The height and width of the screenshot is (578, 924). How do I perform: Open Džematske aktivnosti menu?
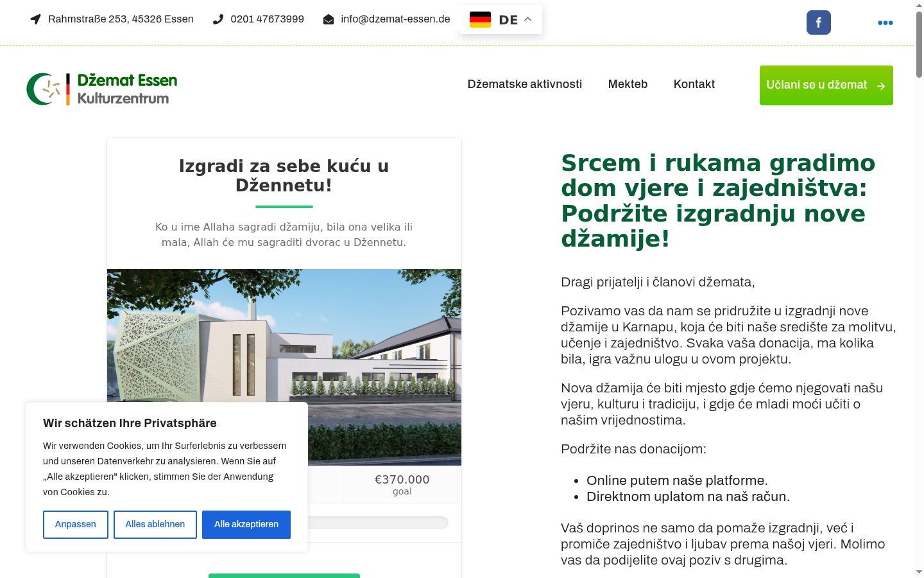525,84
